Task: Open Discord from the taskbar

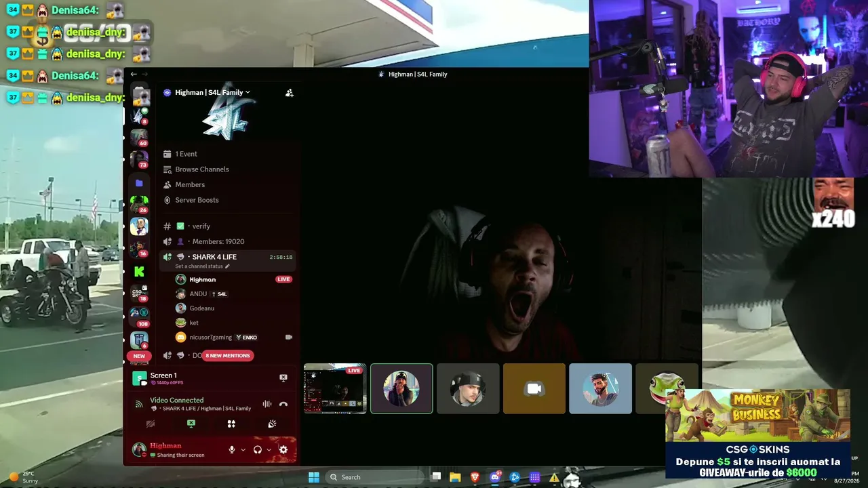Action: pos(495,477)
